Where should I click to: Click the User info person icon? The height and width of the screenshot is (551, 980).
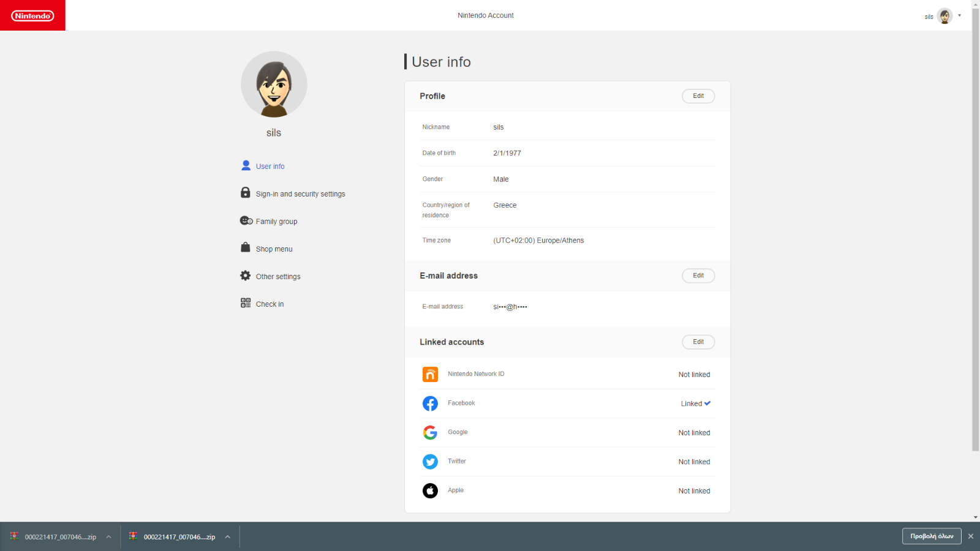point(246,165)
